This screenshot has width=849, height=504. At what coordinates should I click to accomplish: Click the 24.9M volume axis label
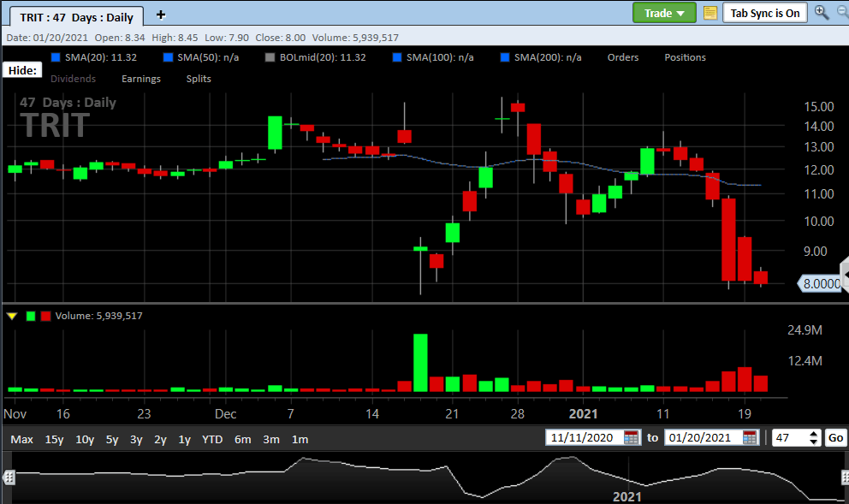point(804,330)
